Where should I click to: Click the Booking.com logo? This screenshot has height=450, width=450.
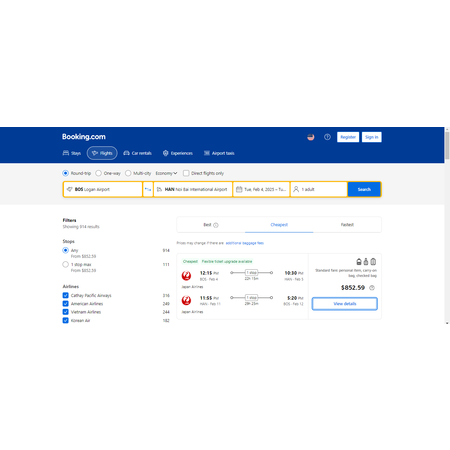(84, 137)
